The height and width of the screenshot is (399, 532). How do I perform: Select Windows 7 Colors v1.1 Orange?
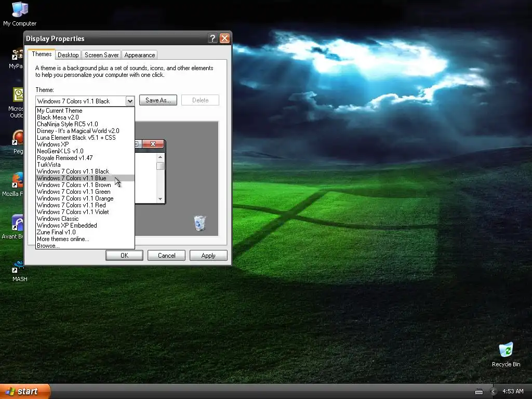point(85,198)
